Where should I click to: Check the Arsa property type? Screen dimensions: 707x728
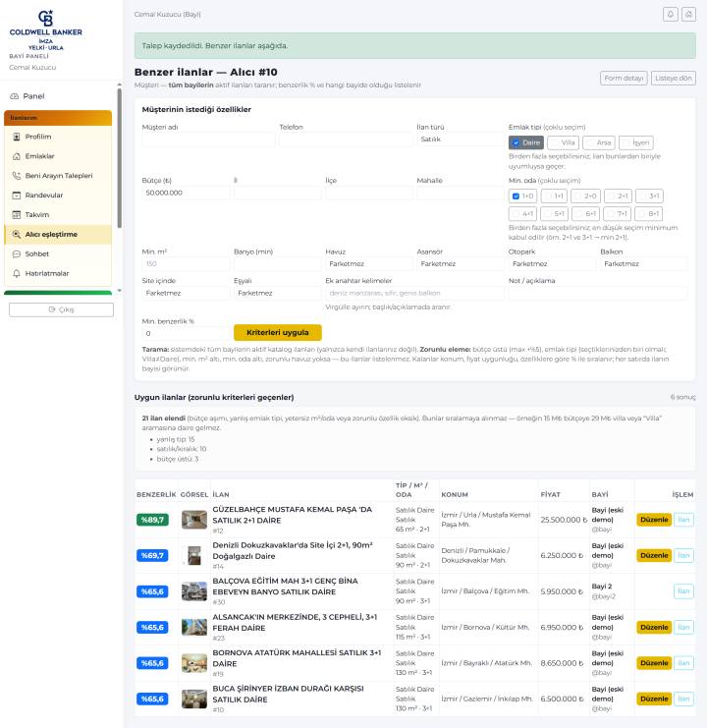tap(589, 143)
